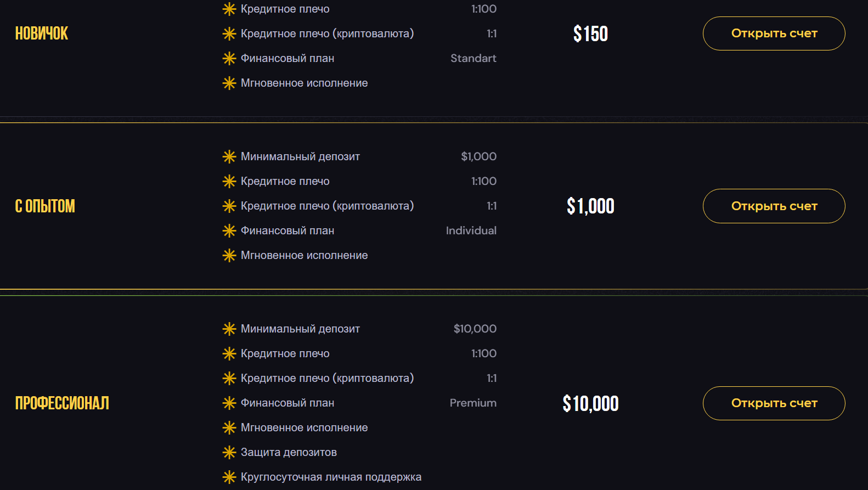Select the ПРОФЕССИОНАЛ plan title
The width and height of the screenshot is (868, 490).
62,403
